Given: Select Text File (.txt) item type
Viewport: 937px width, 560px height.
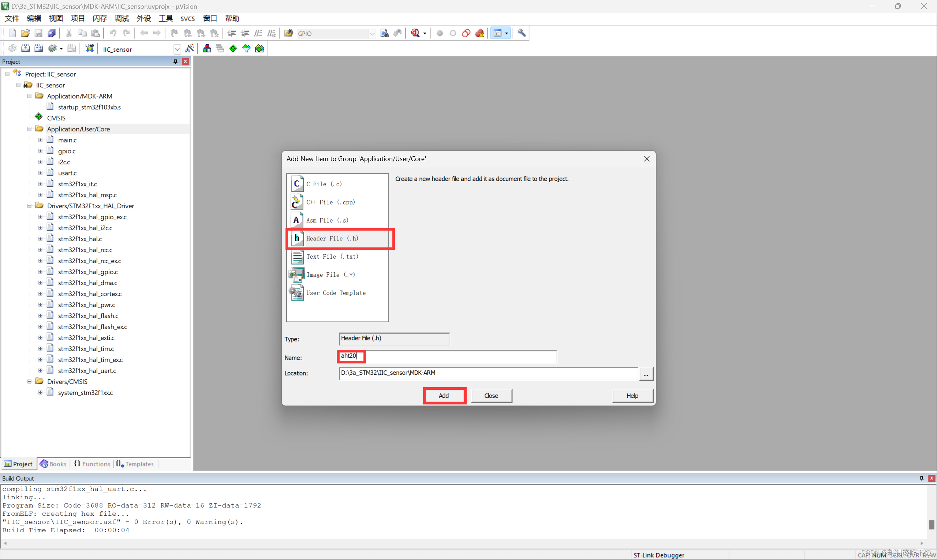Looking at the screenshot, I should 332,257.
